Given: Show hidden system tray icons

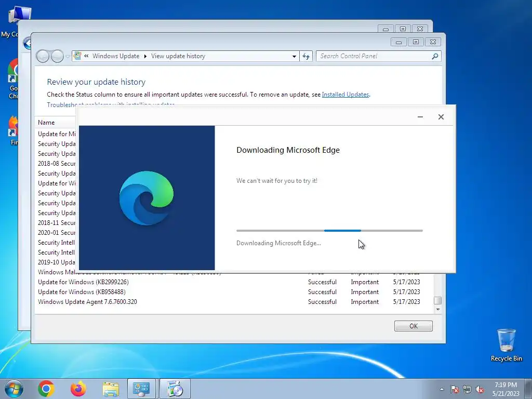Looking at the screenshot, I should point(442,389).
